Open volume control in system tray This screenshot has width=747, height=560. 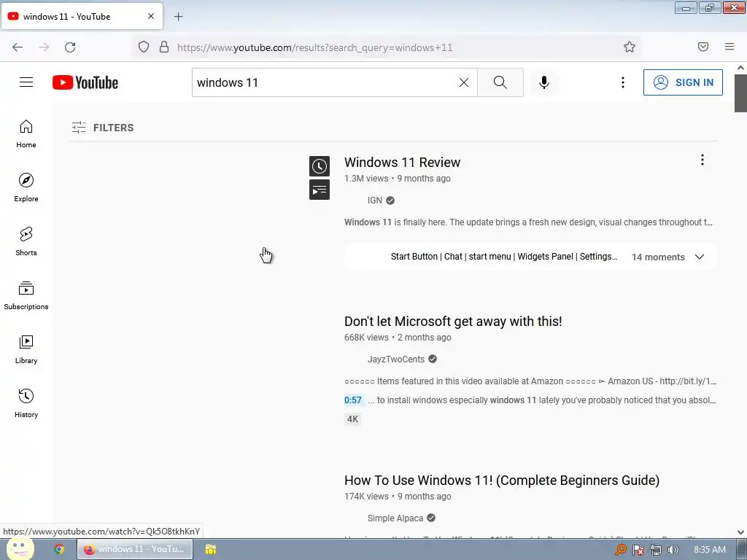[673, 550]
